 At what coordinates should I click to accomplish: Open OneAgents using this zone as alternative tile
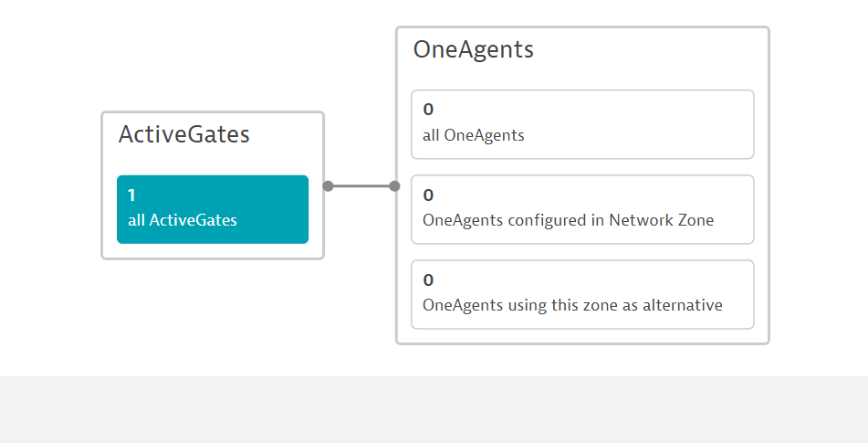click(x=582, y=294)
